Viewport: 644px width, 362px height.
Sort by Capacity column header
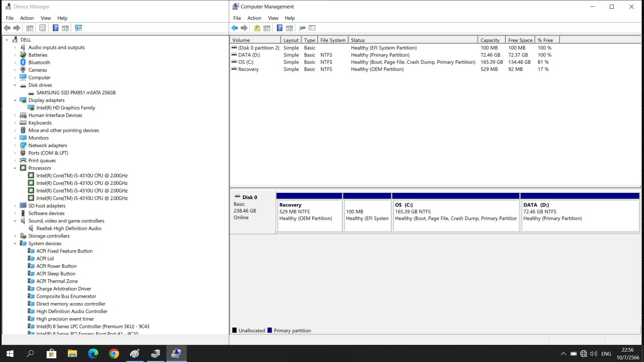[x=491, y=40]
